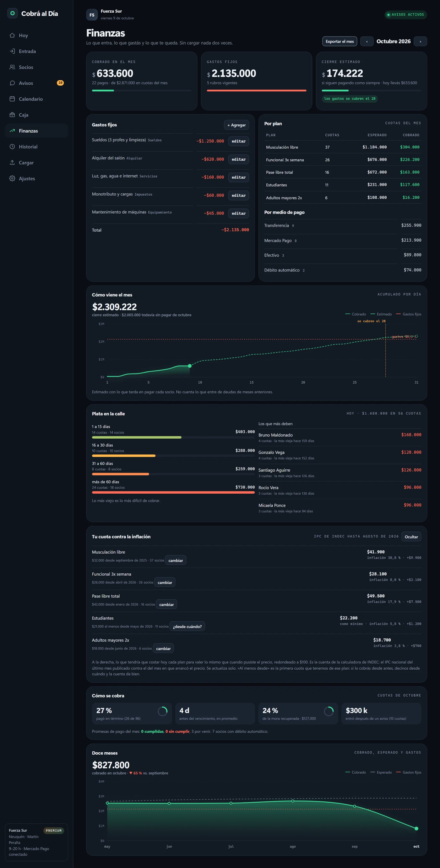This screenshot has width=440, height=868.
Task: Click the más de 60 días bar
Action: coord(173,492)
